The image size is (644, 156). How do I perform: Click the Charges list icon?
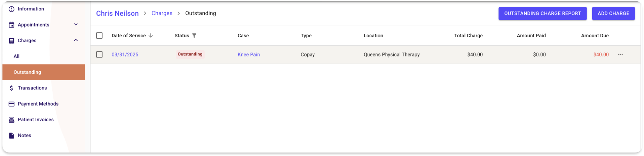point(11,41)
